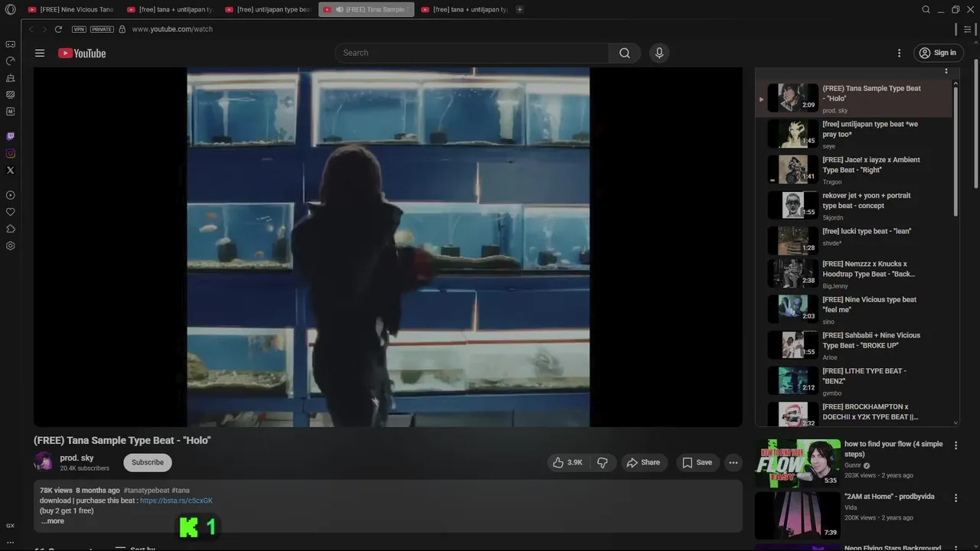Go back to the previous page

[31, 29]
